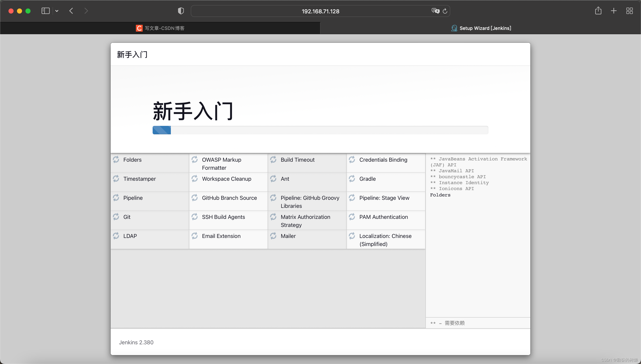
Task: Click the SSH Build Agents label
Action: [223, 217]
